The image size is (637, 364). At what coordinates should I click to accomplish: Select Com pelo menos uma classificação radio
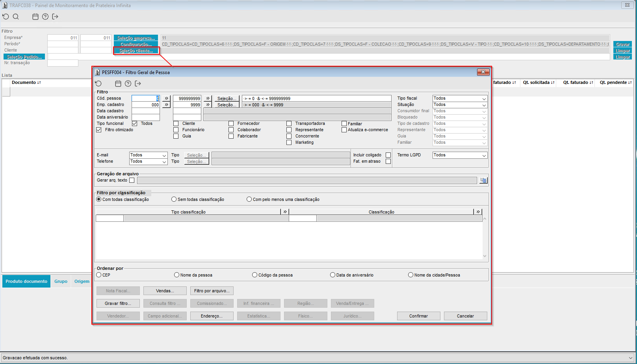click(249, 199)
